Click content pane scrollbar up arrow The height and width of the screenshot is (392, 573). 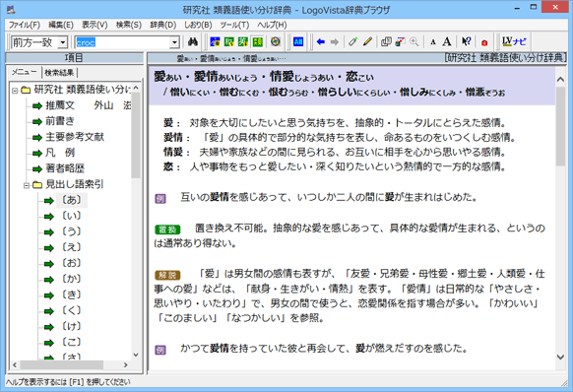(x=560, y=79)
